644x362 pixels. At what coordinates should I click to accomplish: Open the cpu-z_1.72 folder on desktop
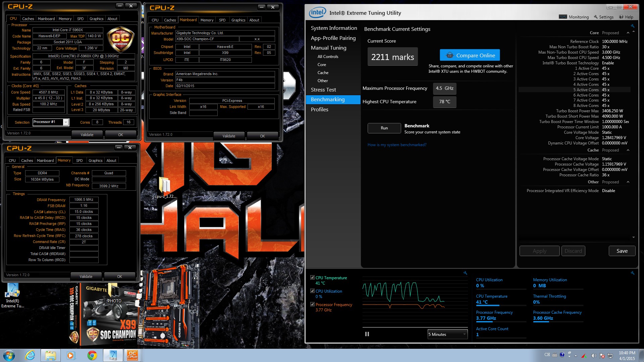pos(165,188)
